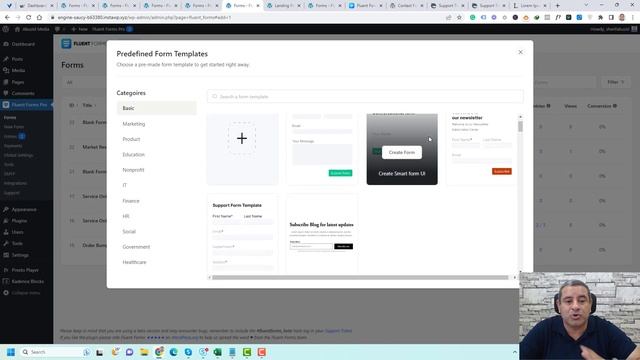Click Collapse menu in the sidebar
The image size is (640, 360).
tap(25, 293)
